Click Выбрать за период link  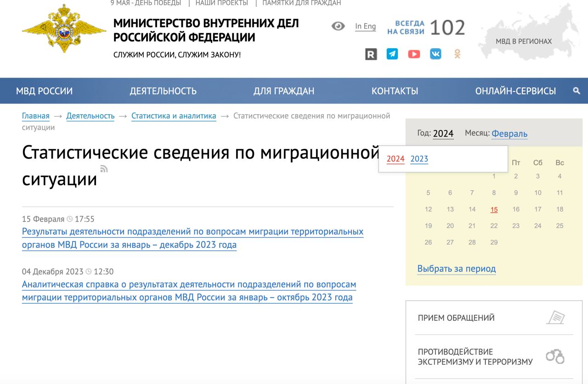pyautogui.click(x=456, y=269)
